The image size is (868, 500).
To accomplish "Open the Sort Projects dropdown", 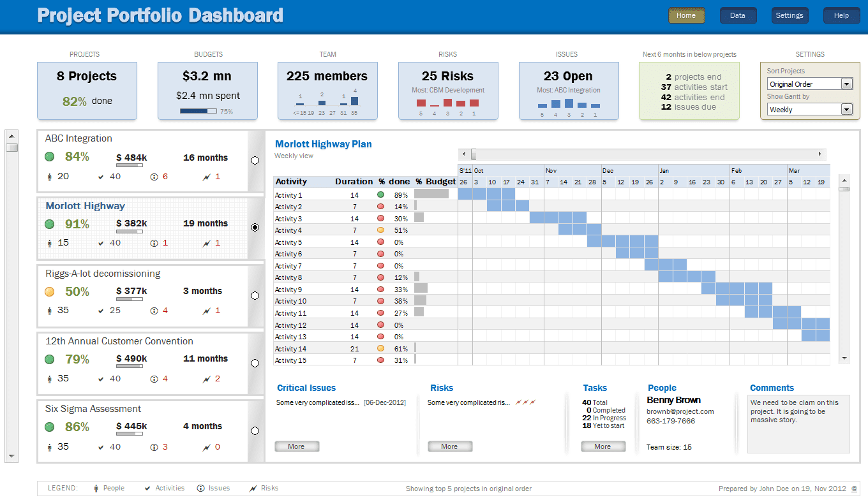I will click(x=846, y=84).
